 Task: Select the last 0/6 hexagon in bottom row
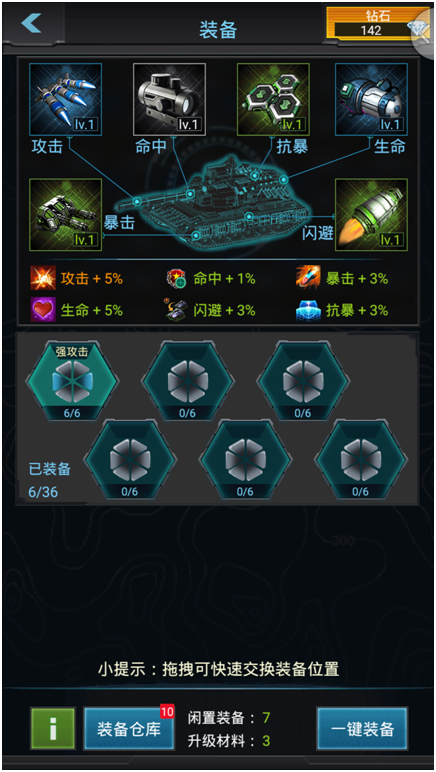361,459
